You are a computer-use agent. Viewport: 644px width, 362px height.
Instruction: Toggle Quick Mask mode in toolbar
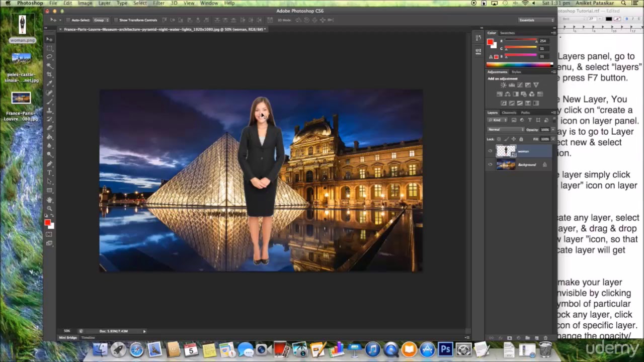[49, 234]
